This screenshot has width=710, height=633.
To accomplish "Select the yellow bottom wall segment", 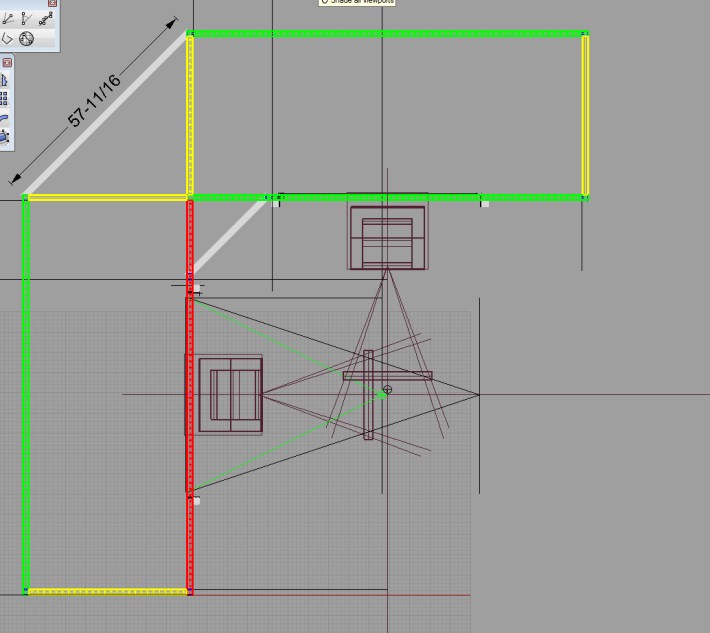I will click(x=107, y=592).
